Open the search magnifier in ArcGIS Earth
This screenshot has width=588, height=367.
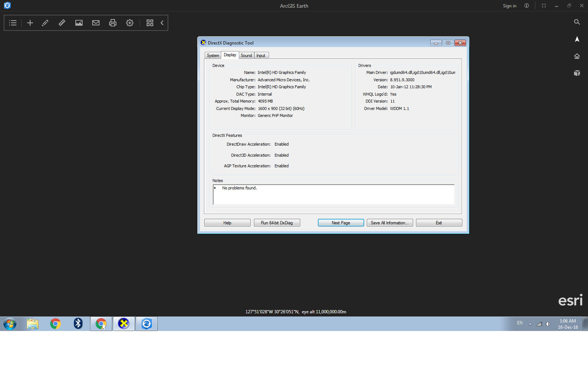pos(577,22)
